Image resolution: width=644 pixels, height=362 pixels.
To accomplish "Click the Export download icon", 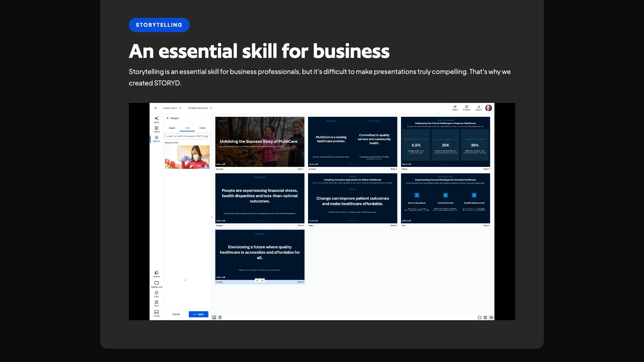I will [x=479, y=108].
